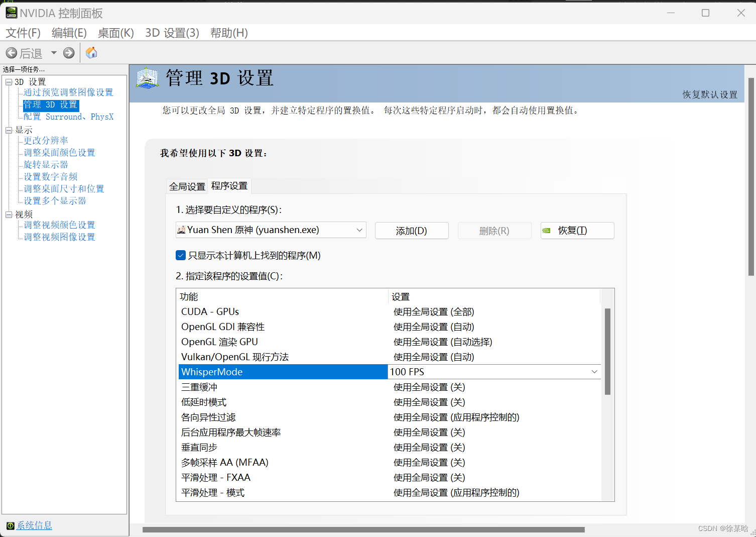756x537 pixels.
Task: Open the 桌面(K) menu
Action: (116, 33)
